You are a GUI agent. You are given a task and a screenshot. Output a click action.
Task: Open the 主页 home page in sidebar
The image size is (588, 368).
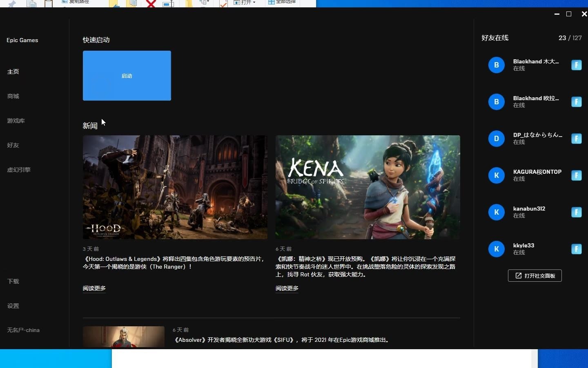13,72
